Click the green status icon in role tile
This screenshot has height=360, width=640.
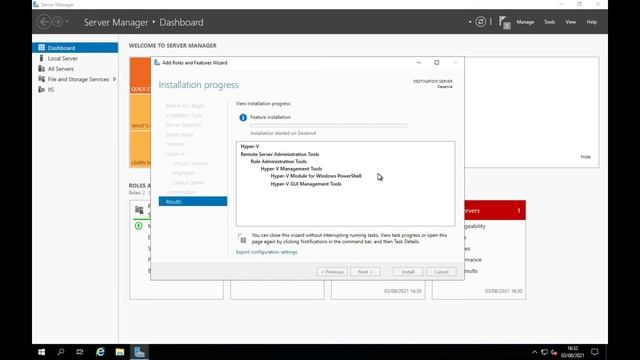click(138, 226)
